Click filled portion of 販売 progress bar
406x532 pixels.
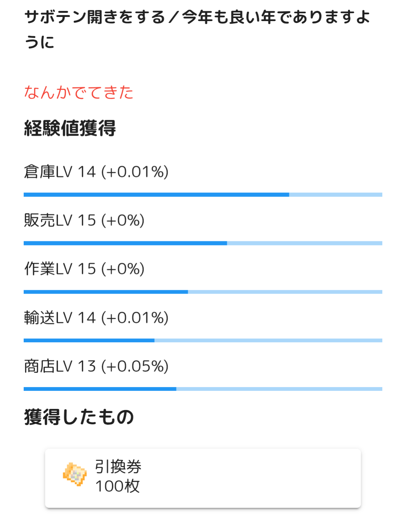pyautogui.click(x=125, y=243)
